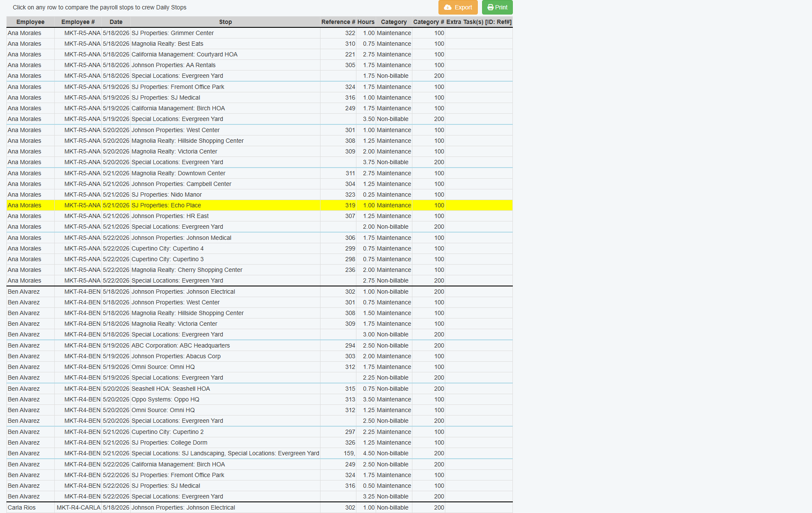The width and height of the screenshot is (812, 513).
Task: Select the ABC Corporation: ABC Headquarters row
Action: tap(259, 345)
